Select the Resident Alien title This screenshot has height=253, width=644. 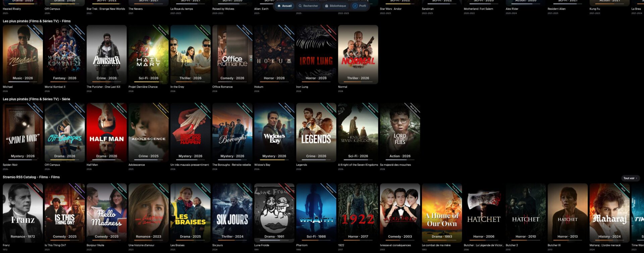pyautogui.click(x=557, y=9)
